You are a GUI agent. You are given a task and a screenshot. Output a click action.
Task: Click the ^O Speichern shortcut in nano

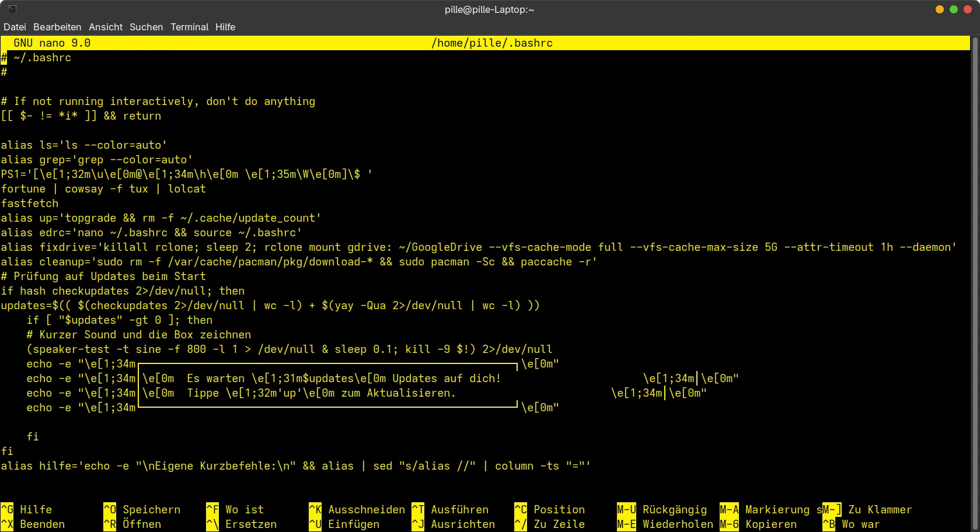(x=142, y=509)
